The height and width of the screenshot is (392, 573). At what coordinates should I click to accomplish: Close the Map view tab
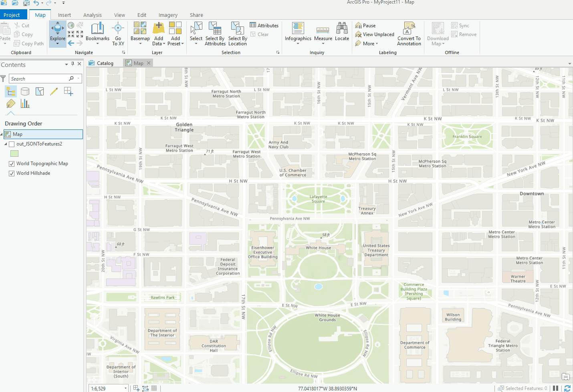[149, 63]
